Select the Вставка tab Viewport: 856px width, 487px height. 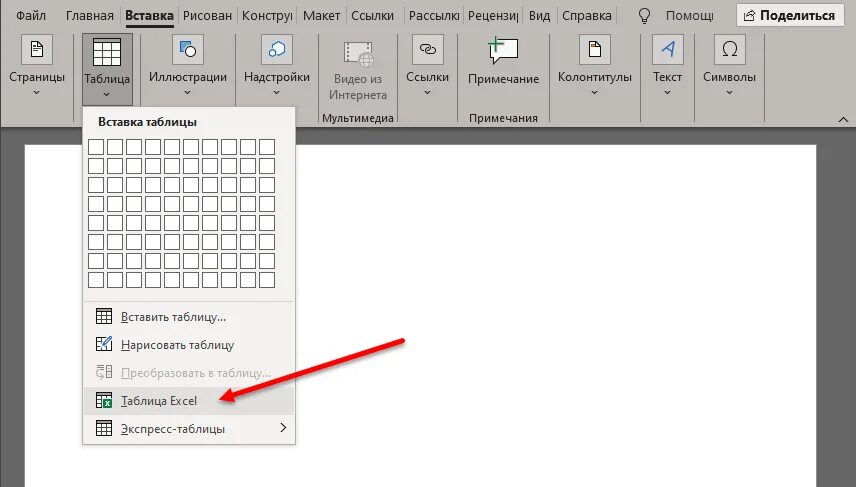tap(149, 15)
